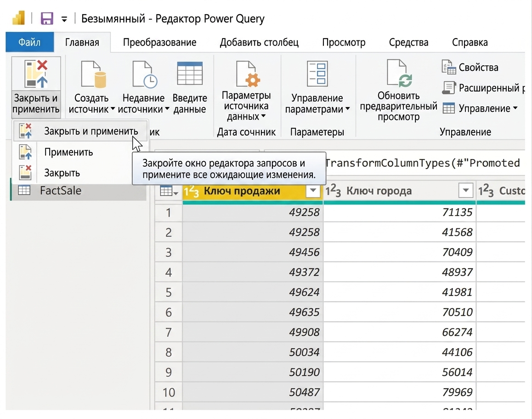
Task: Click cell value 71135
Action: 457,212
